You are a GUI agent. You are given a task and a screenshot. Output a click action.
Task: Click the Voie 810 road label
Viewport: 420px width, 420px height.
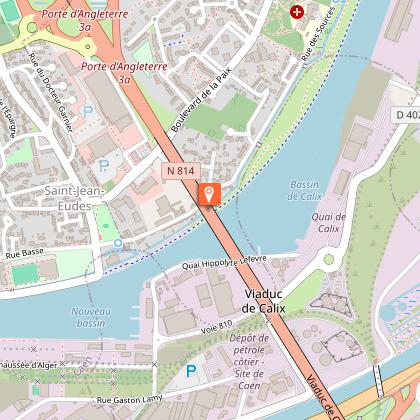pos(217,327)
